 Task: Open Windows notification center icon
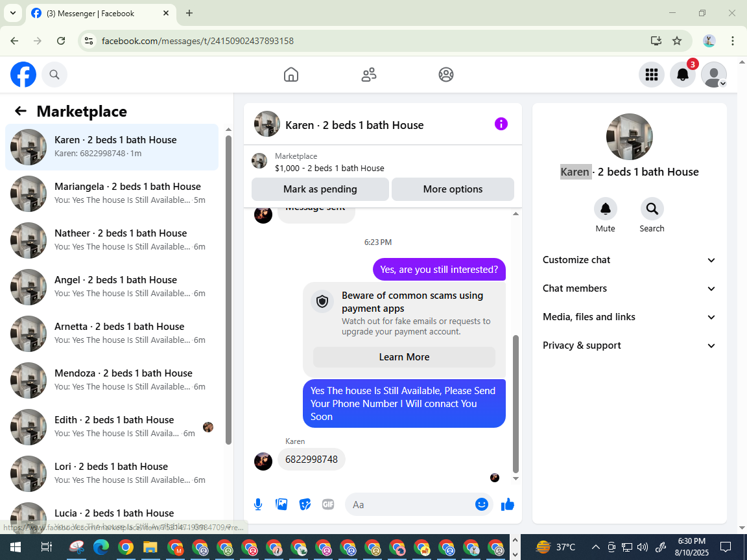tap(725, 546)
